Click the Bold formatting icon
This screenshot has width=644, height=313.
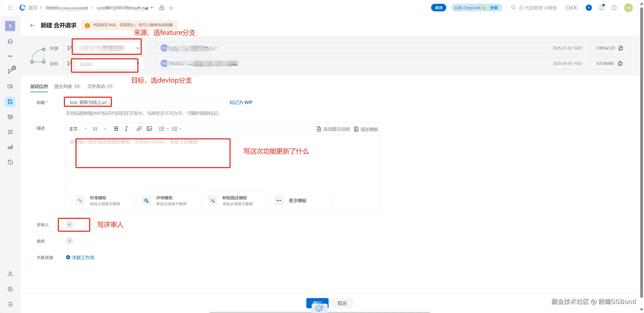[116, 129]
